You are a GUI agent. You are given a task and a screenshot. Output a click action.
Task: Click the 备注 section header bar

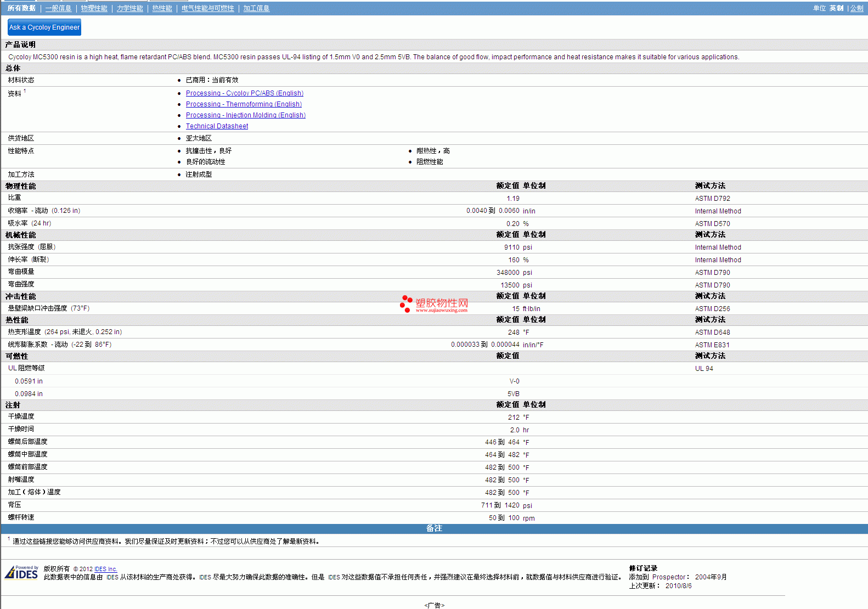(434, 528)
